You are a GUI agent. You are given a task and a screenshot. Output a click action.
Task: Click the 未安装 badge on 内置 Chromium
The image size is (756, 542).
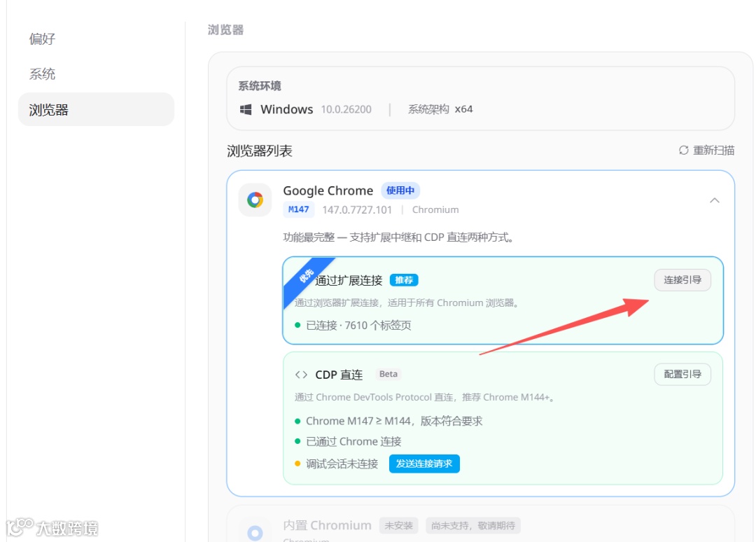tap(399, 526)
